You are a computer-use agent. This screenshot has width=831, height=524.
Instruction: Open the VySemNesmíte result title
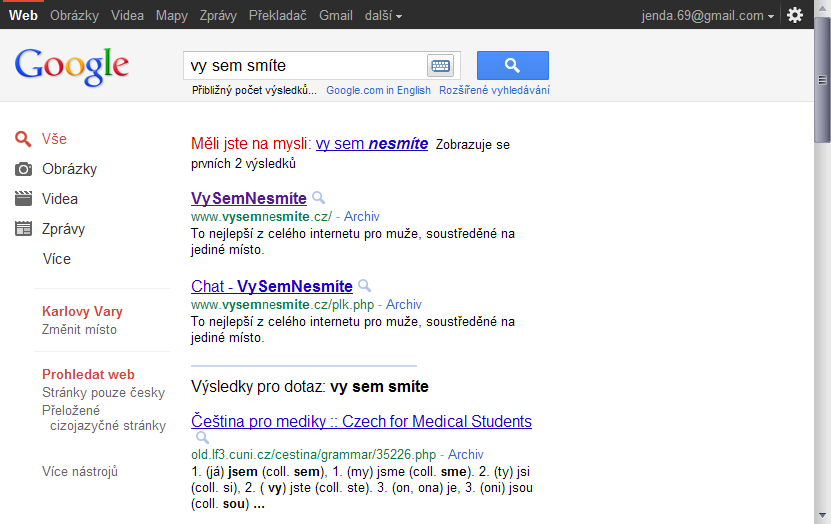point(249,198)
